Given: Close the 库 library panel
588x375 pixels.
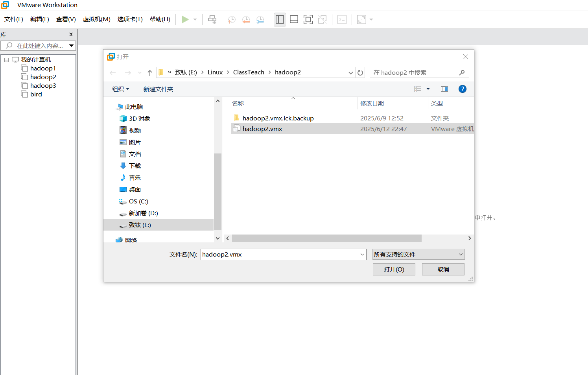Looking at the screenshot, I should coord(71,35).
